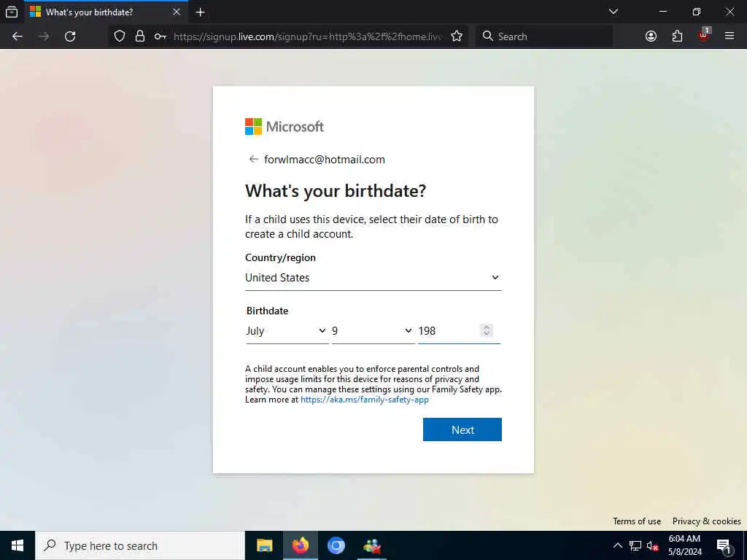Open a new tab with plus icon
Image resolution: width=747 pixels, height=560 pixels.
(x=200, y=12)
